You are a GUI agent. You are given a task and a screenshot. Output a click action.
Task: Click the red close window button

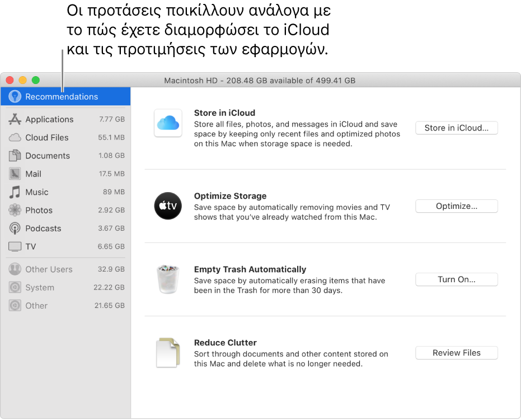pyautogui.click(x=10, y=80)
